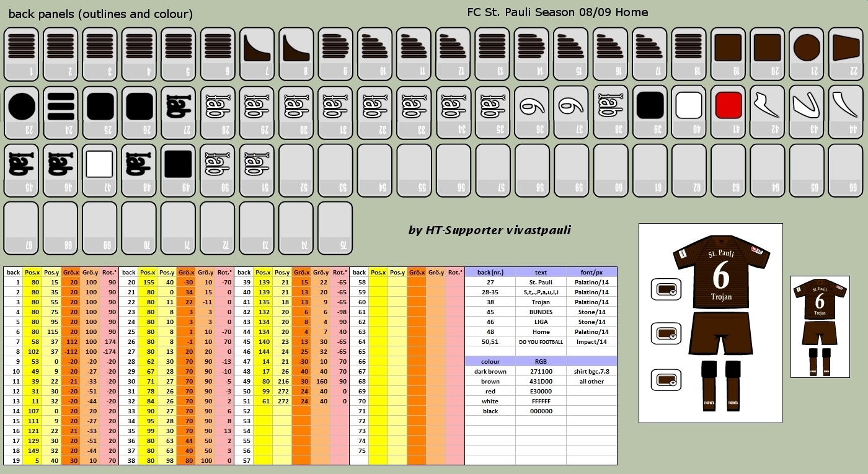868x474 pixels.
Task: Select the black circle panel 23
Action: 21,112
